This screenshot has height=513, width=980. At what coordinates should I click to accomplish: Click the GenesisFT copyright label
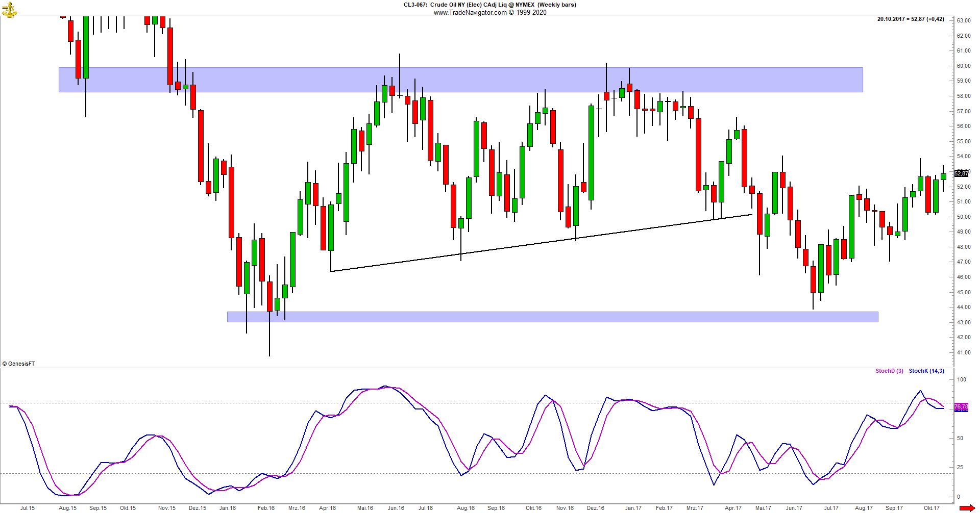18,364
